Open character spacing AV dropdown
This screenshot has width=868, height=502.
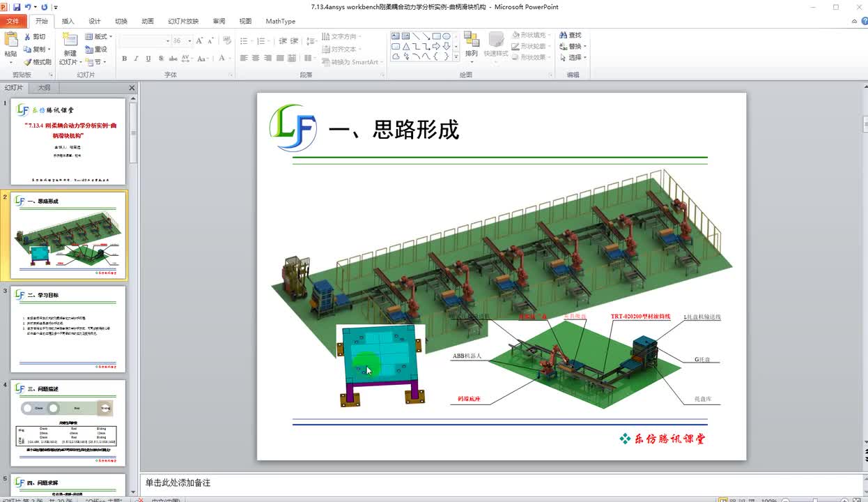click(x=187, y=59)
